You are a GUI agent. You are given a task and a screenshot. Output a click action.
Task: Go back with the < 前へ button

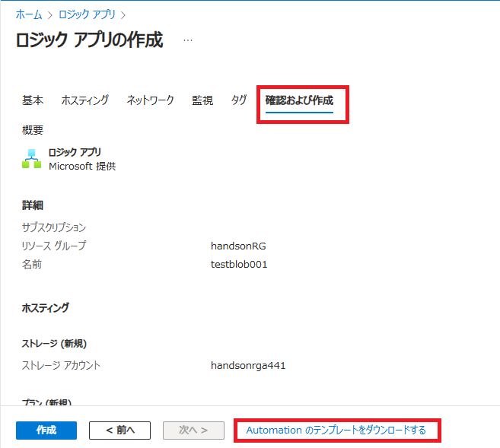(x=120, y=431)
